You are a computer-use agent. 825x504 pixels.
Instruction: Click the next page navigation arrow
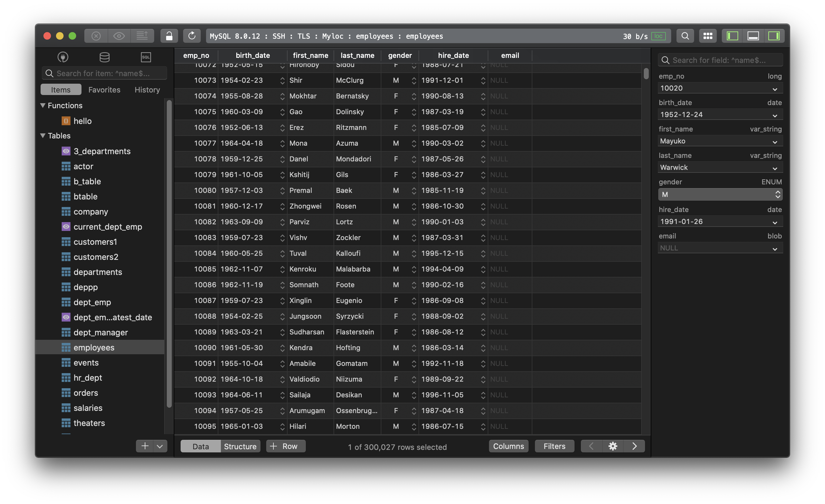point(634,446)
